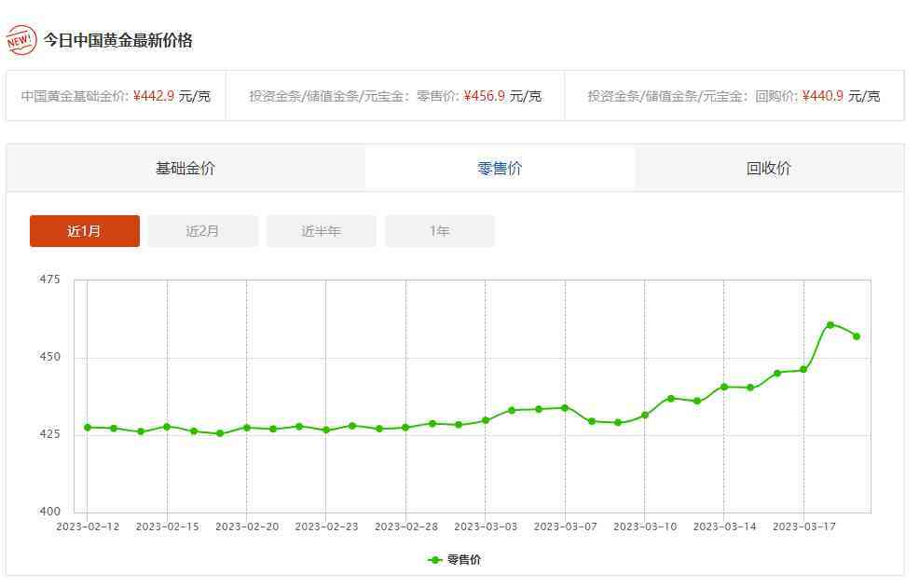Viewport: 919px width, 588px height.
Task: Click the highest peak data point on chart
Action: click(x=830, y=325)
